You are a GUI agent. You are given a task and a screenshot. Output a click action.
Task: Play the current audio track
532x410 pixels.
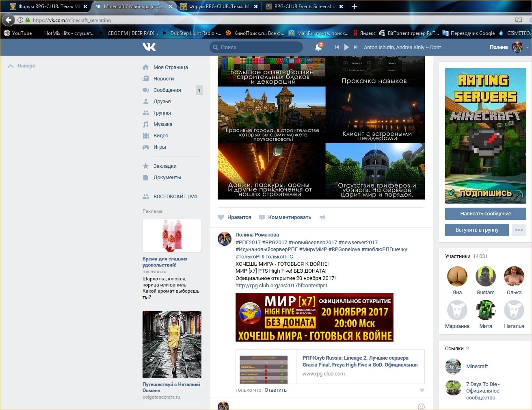346,47
